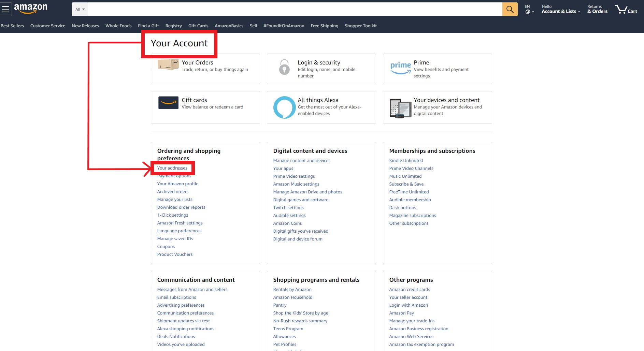Open Your apps link
This screenshot has height=351, width=644.
pyautogui.click(x=283, y=168)
